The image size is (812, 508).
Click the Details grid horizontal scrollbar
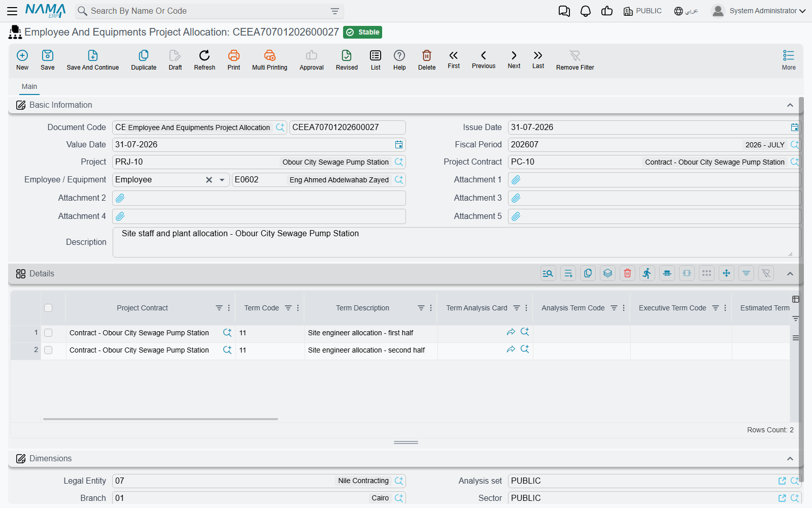pos(160,419)
